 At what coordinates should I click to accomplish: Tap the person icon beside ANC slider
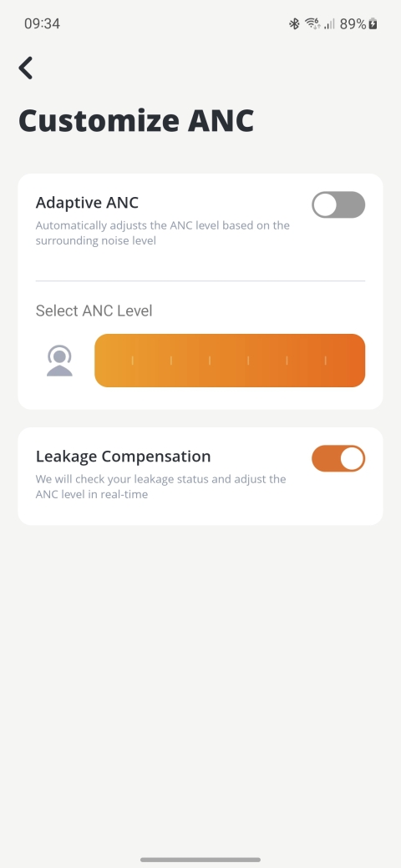(x=59, y=361)
